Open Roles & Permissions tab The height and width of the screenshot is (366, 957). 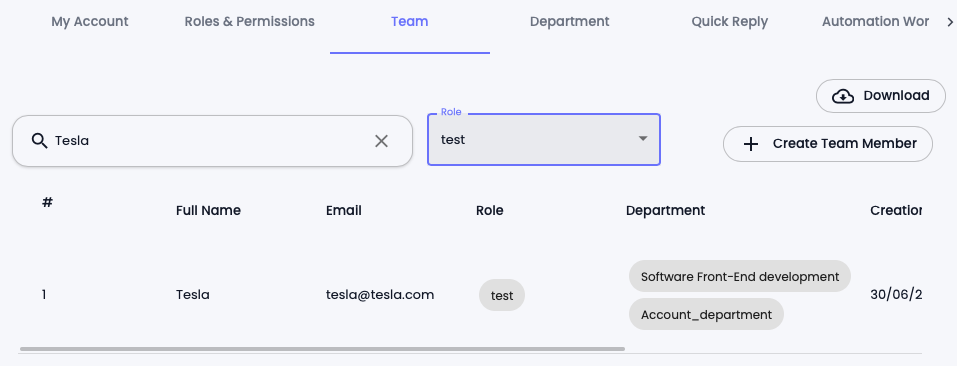[x=250, y=21]
